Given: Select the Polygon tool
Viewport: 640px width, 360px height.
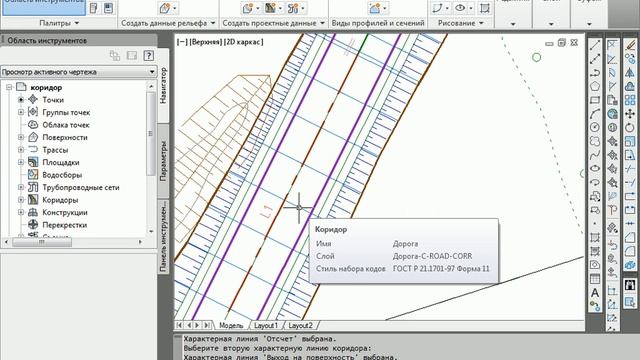Looking at the screenshot, I should tap(595, 87).
